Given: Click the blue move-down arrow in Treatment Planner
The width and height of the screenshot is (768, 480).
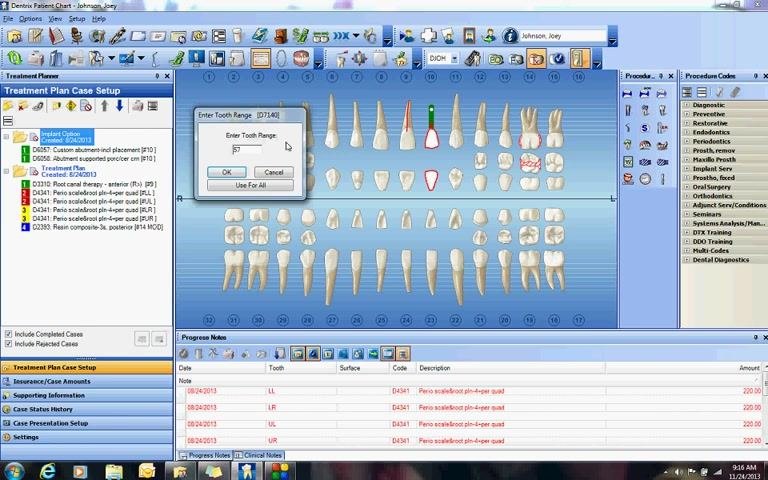Looking at the screenshot, I should click(119, 106).
